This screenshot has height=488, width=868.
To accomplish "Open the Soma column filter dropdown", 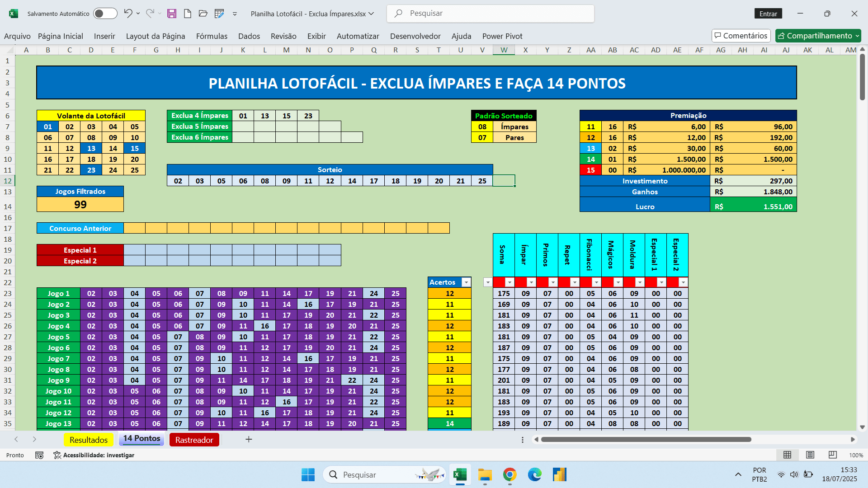I will click(x=509, y=282).
